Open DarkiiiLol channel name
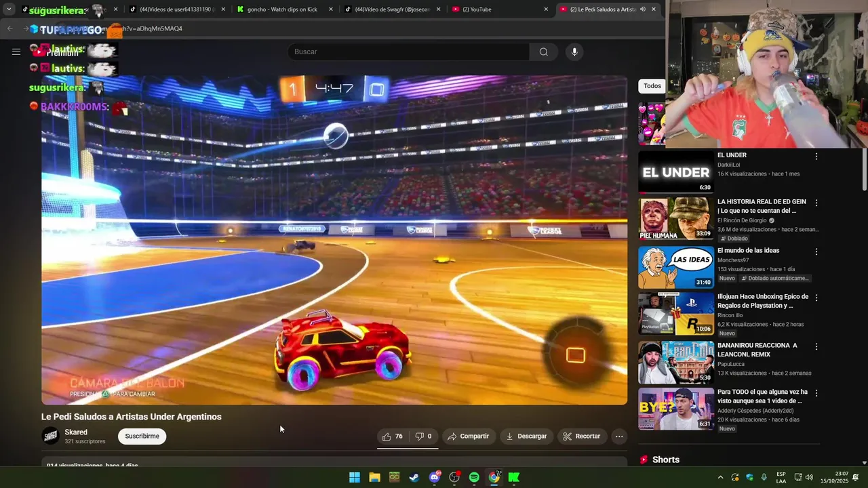The image size is (868, 488). (729, 165)
